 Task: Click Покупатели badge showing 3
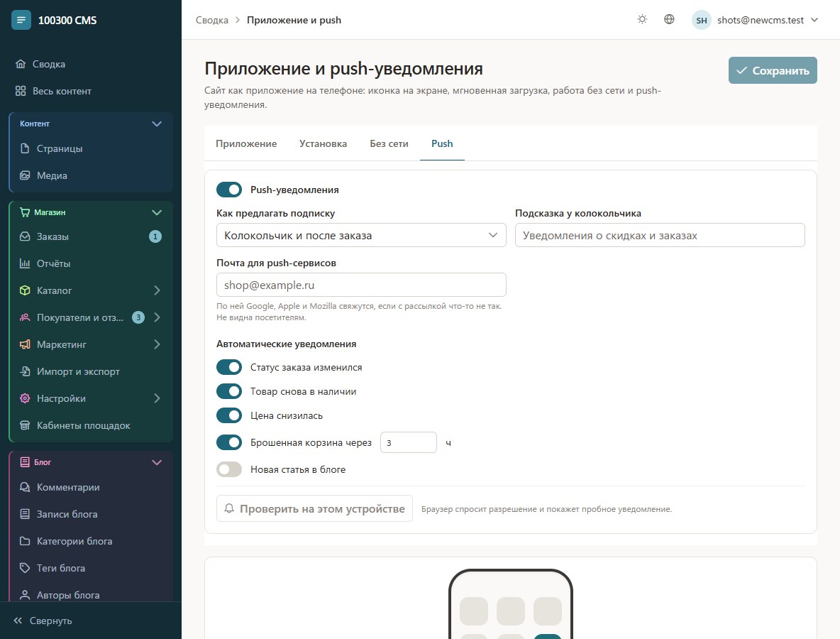point(138,317)
